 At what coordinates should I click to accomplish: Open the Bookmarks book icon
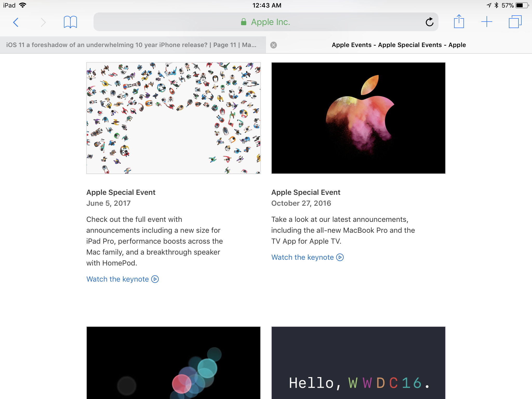(x=70, y=22)
